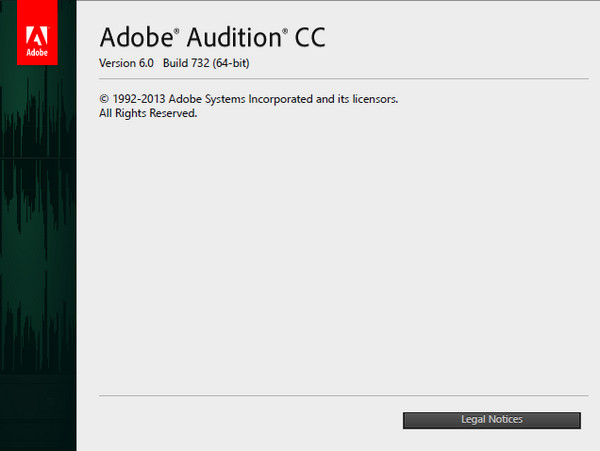Click the 'All Rights Reserved.' text
This screenshot has height=451, width=600.
click(x=148, y=113)
